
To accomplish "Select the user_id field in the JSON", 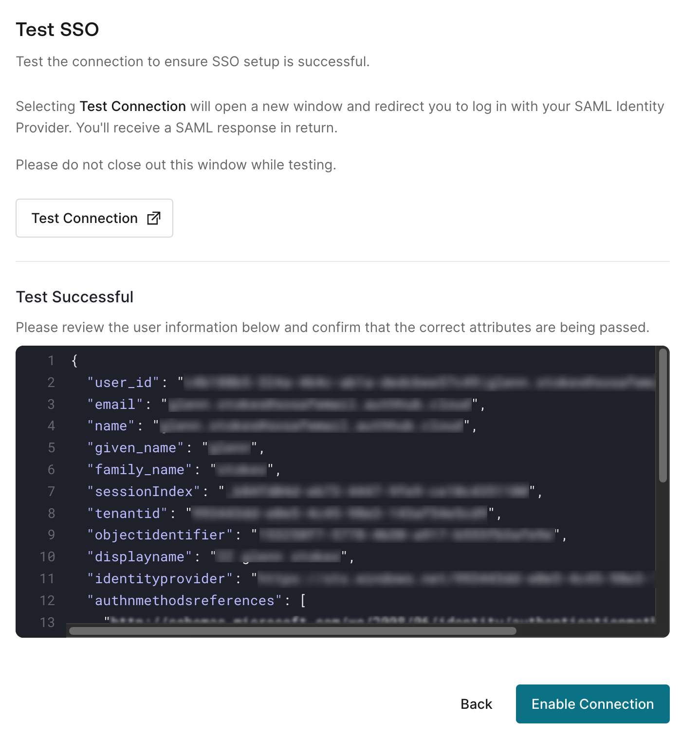I will 123,383.
